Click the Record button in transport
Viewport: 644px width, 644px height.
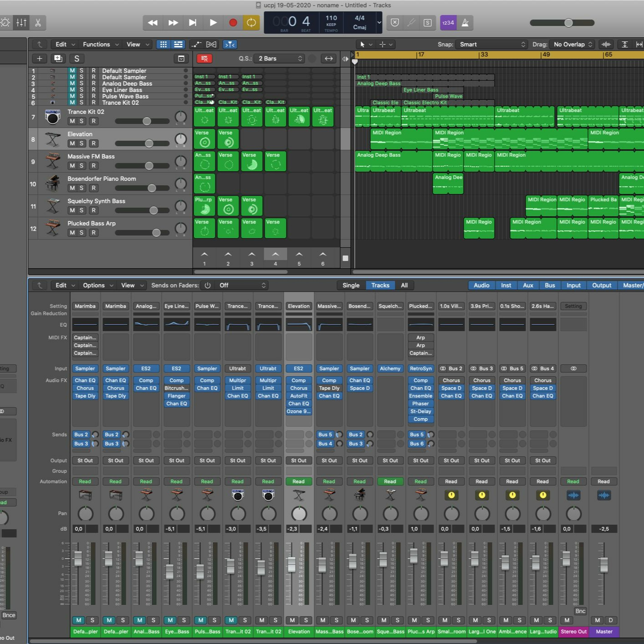click(x=233, y=23)
